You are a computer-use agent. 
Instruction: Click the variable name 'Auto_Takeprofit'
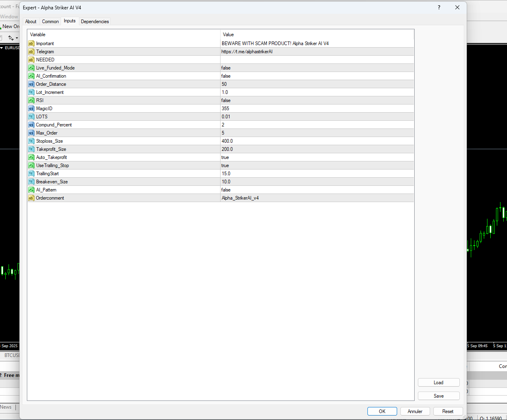pos(51,157)
